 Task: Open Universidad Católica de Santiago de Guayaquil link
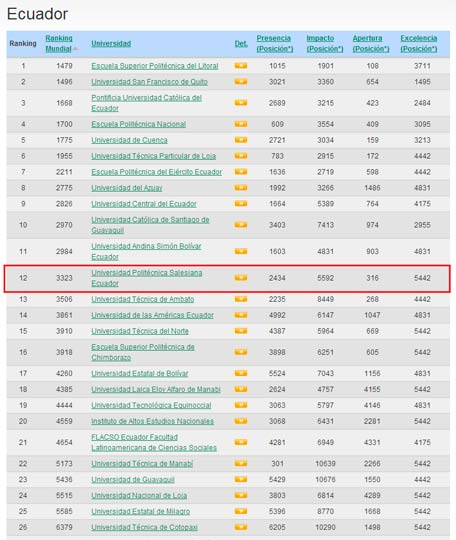(x=150, y=225)
